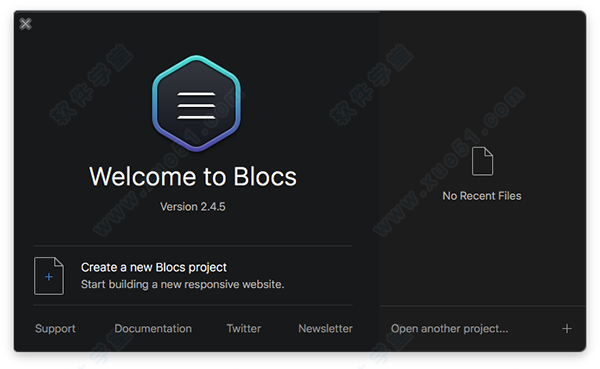Click the new project document icon
Image resolution: width=600 pixels, height=369 pixels.
tap(49, 276)
